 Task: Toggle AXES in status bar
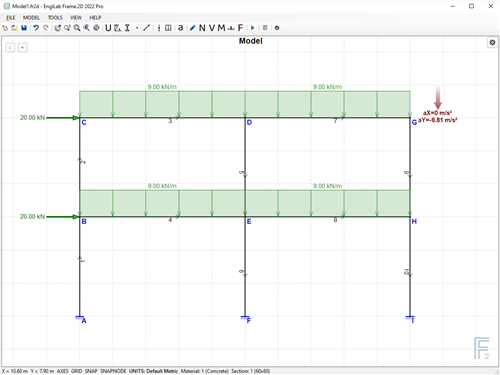(62, 371)
